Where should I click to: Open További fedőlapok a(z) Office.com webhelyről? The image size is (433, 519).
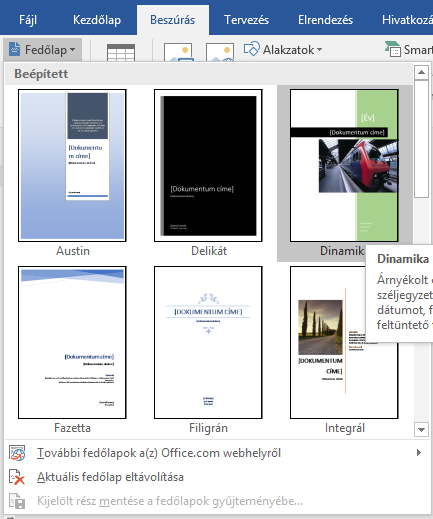coord(218,453)
